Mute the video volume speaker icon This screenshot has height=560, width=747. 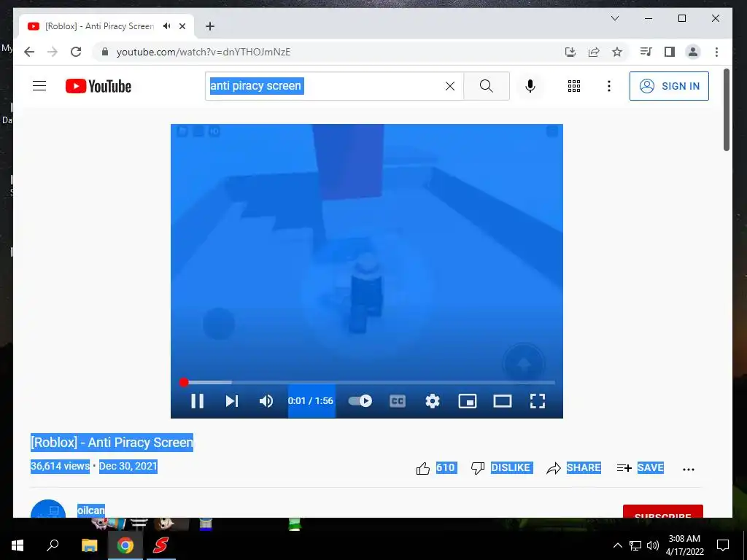266,401
